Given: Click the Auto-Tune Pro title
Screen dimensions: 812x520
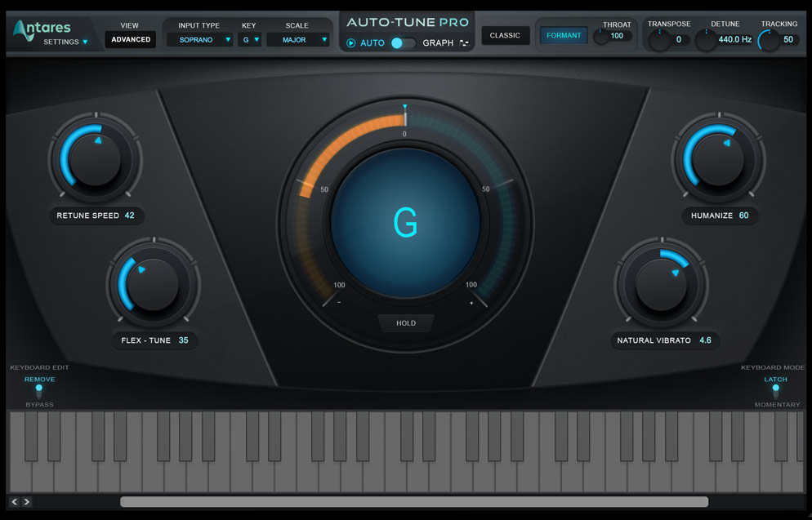Looking at the screenshot, I should tap(408, 22).
